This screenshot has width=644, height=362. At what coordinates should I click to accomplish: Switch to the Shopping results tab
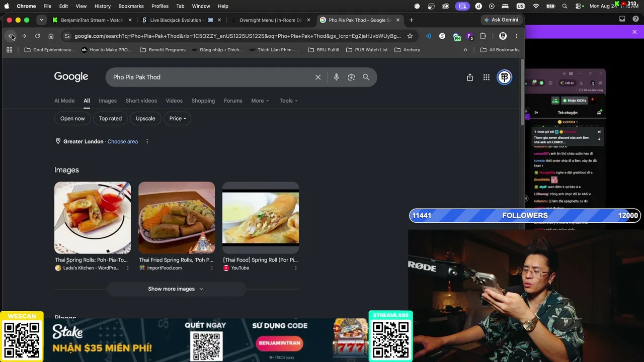click(x=203, y=101)
